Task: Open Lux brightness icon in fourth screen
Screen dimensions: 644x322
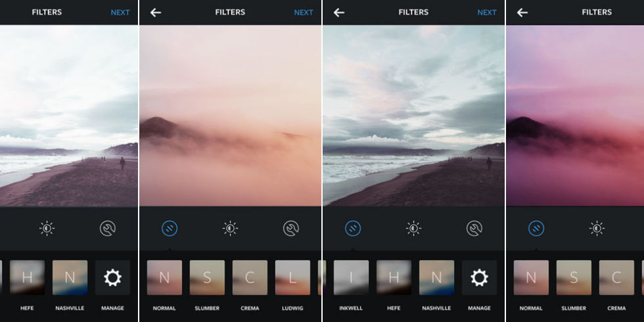Action: 597,229
